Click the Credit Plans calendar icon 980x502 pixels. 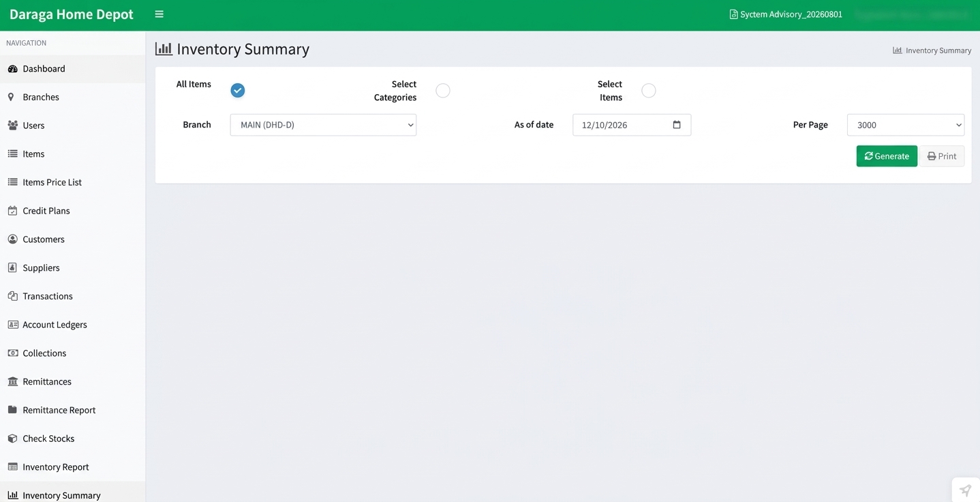point(12,211)
